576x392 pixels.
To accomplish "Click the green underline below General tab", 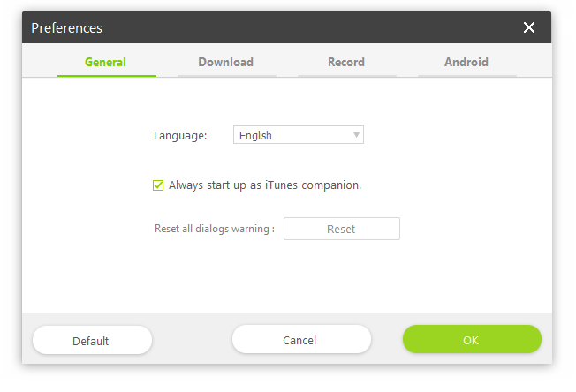I will coord(106,76).
